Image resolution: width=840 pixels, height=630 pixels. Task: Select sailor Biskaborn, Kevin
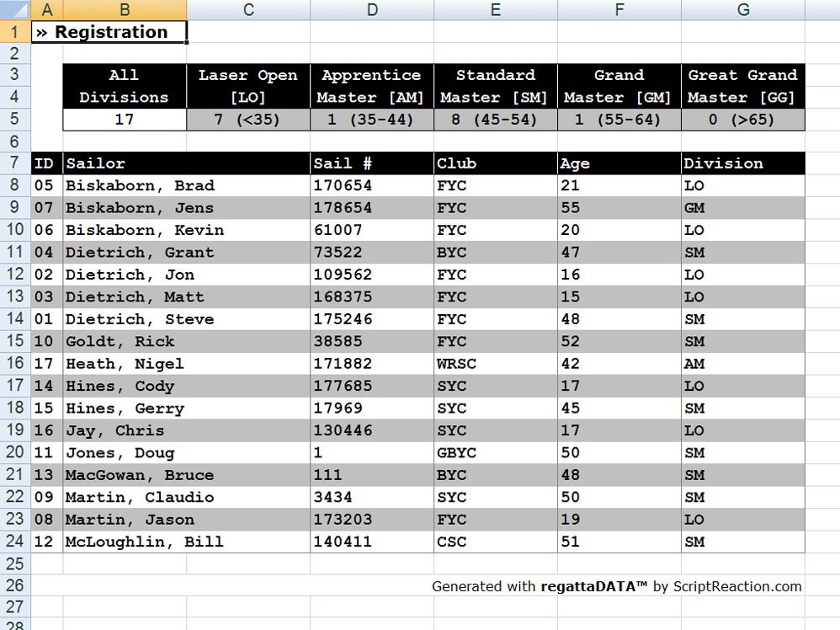click(x=186, y=230)
